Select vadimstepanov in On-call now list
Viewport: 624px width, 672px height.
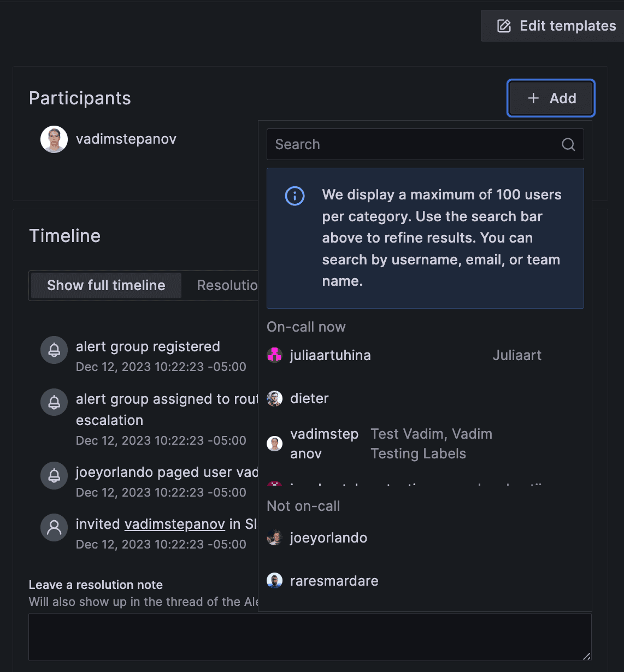pyautogui.click(x=324, y=444)
